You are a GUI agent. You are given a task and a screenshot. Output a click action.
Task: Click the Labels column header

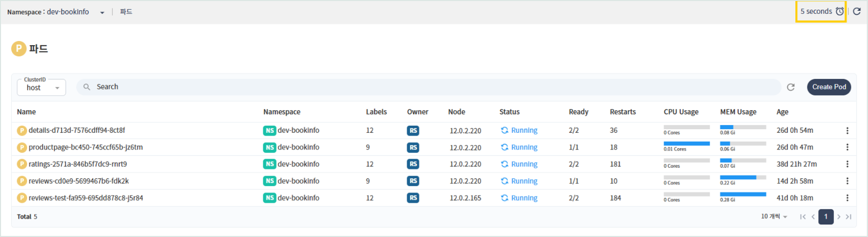376,112
